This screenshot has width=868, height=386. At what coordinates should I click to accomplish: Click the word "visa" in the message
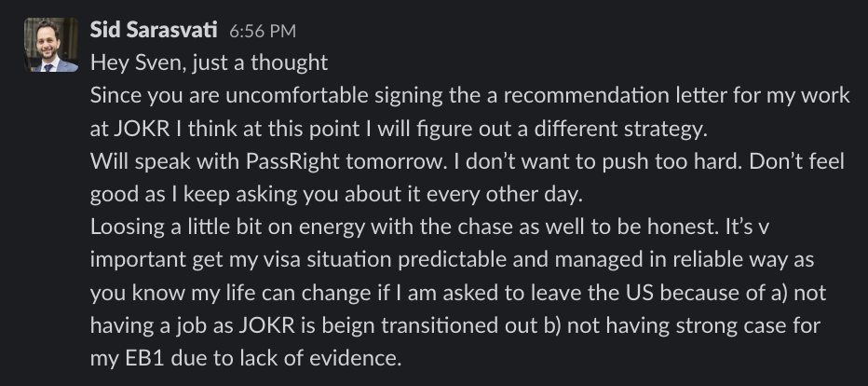[308, 258]
